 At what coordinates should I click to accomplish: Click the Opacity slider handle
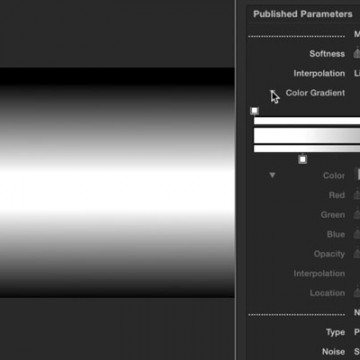click(x=357, y=254)
